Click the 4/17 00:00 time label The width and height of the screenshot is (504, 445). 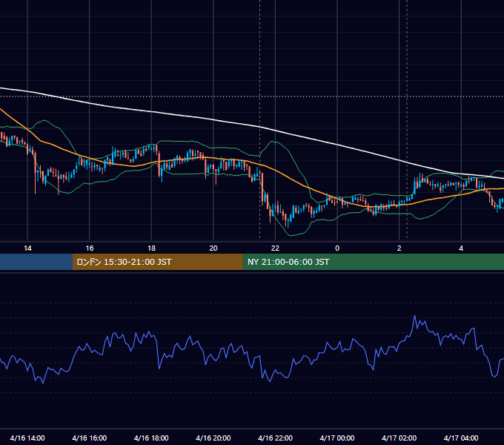[337, 438]
